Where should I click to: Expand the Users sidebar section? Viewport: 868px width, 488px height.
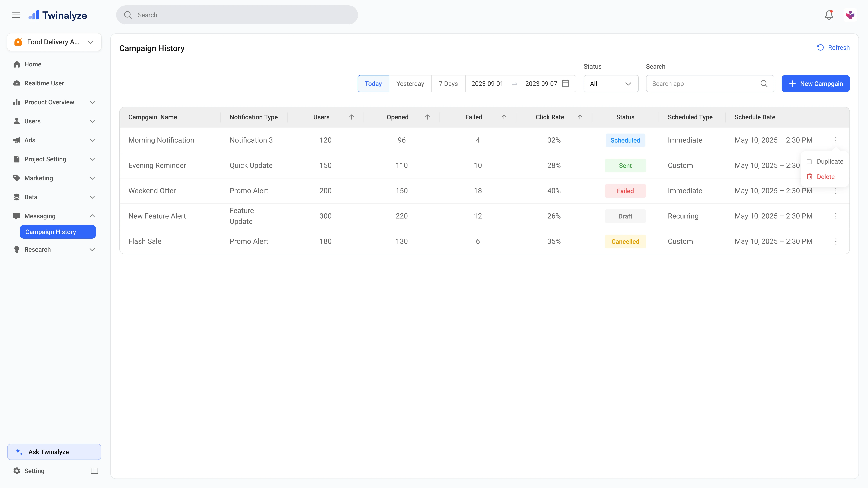click(x=54, y=121)
